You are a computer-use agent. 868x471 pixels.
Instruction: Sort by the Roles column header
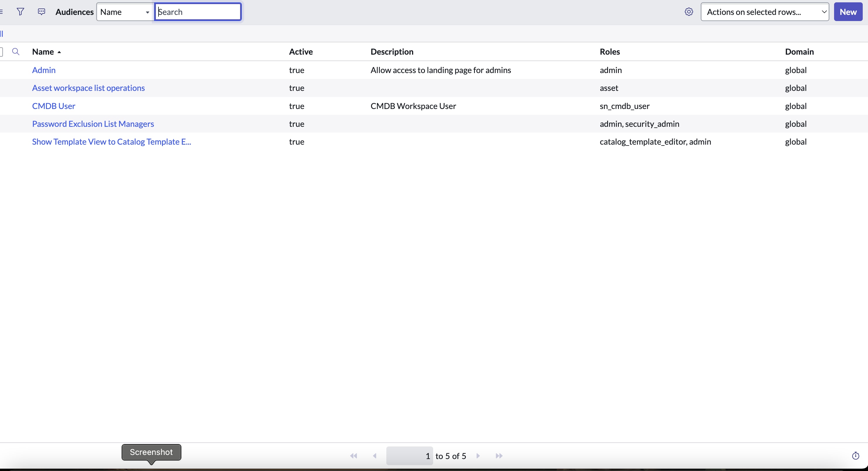pyautogui.click(x=610, y=51)
